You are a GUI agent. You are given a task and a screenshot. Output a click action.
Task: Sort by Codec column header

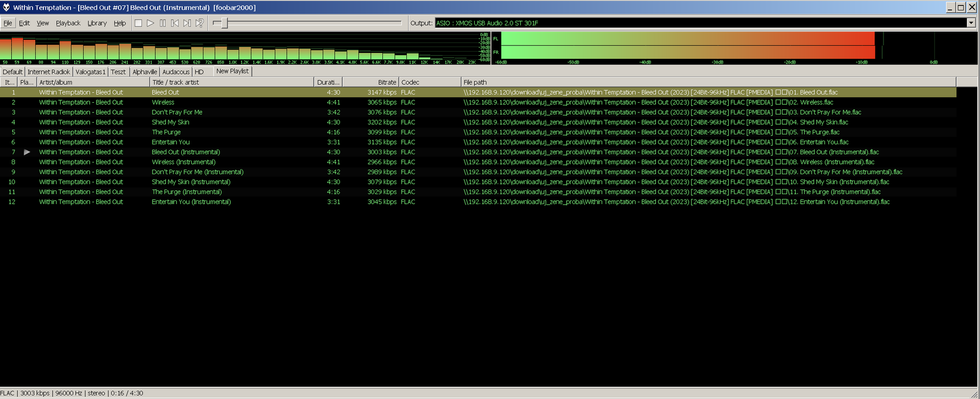(430, 82)
